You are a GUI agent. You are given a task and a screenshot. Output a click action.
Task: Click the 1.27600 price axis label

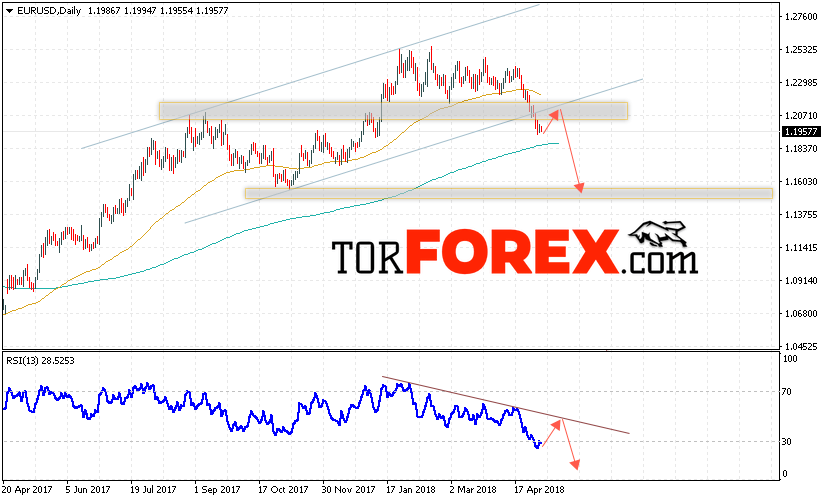point(801,17)
